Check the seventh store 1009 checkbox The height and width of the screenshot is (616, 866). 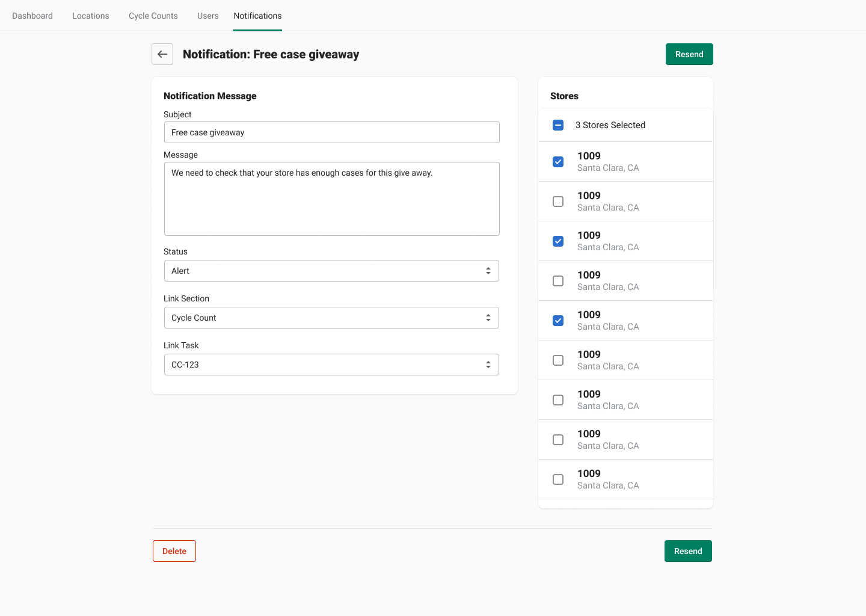[558, 400]
